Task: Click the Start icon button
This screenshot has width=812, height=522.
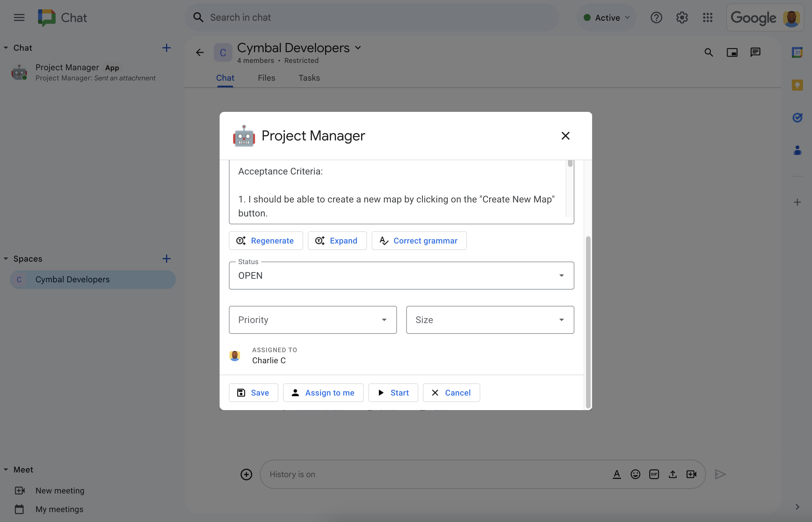Action: (380, 392)
